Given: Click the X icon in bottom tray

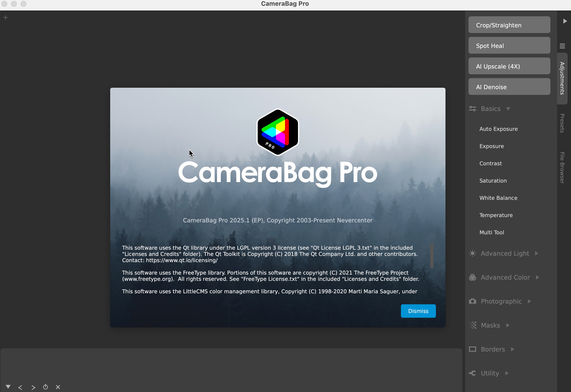Looking at the screenshot, I should 58,387.
